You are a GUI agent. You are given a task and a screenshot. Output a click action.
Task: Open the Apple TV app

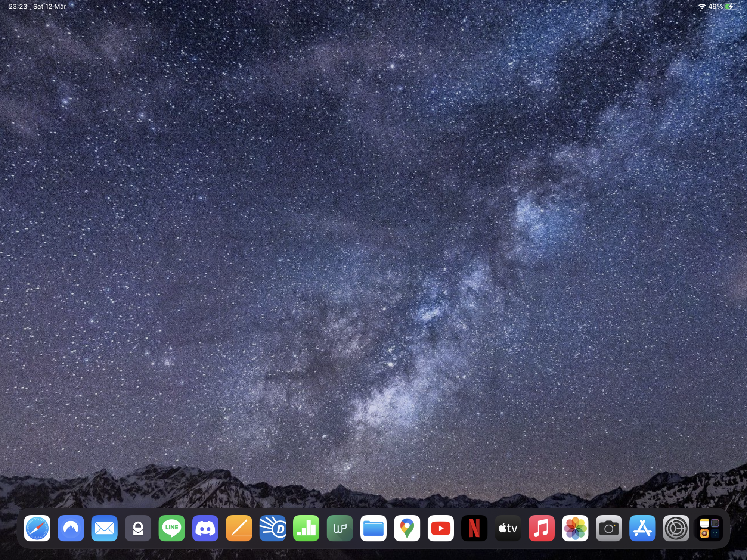(x=508, y=528)
